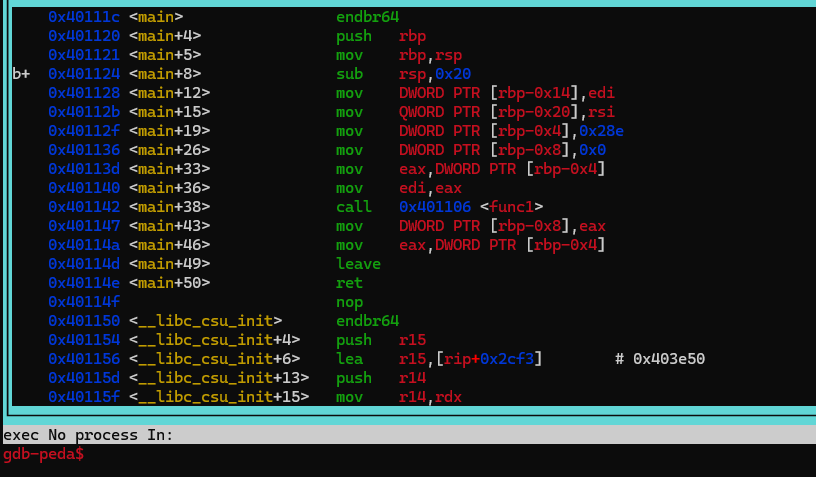Select the 0x28e immediate value
The width and height of the screenshot is (816, 477).
[x=601, y=131]
